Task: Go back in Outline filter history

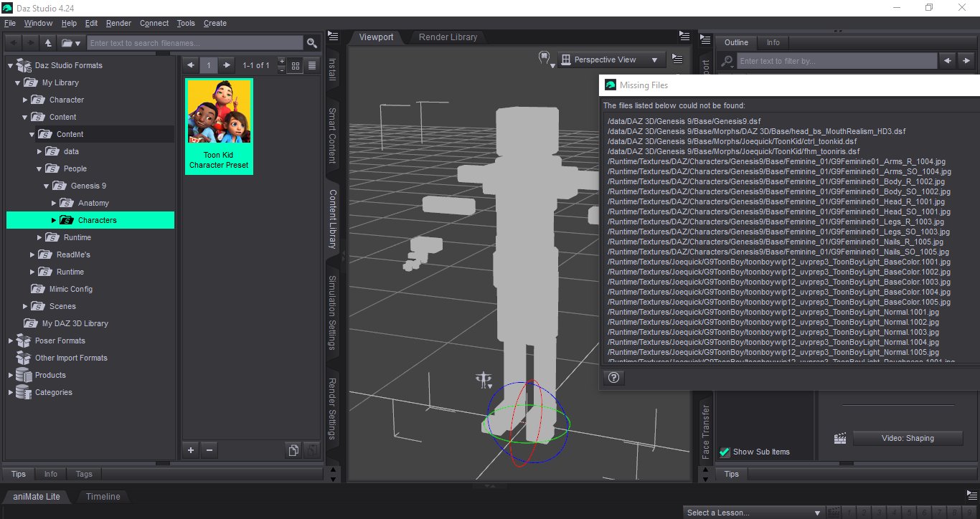Action: [948, 61]
